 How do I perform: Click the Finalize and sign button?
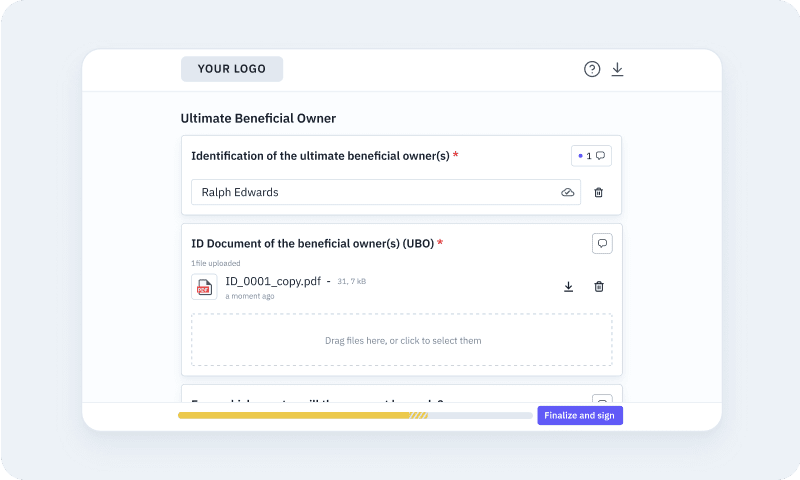[580, 415]
